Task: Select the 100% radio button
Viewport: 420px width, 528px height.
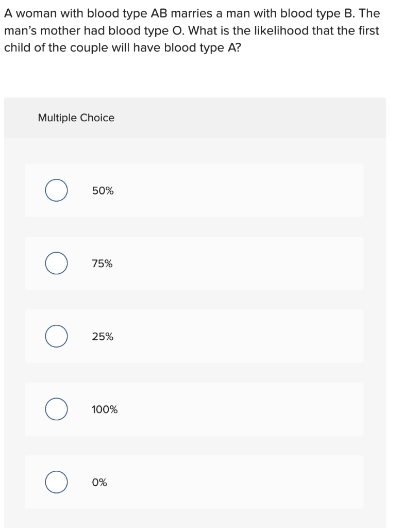Action: coord(56,409)
